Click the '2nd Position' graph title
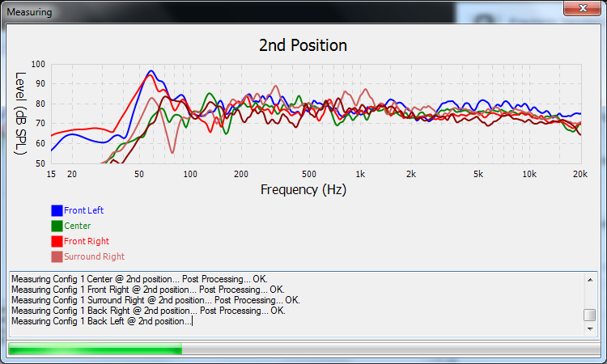Screen dimensions: 607x364 303,45
